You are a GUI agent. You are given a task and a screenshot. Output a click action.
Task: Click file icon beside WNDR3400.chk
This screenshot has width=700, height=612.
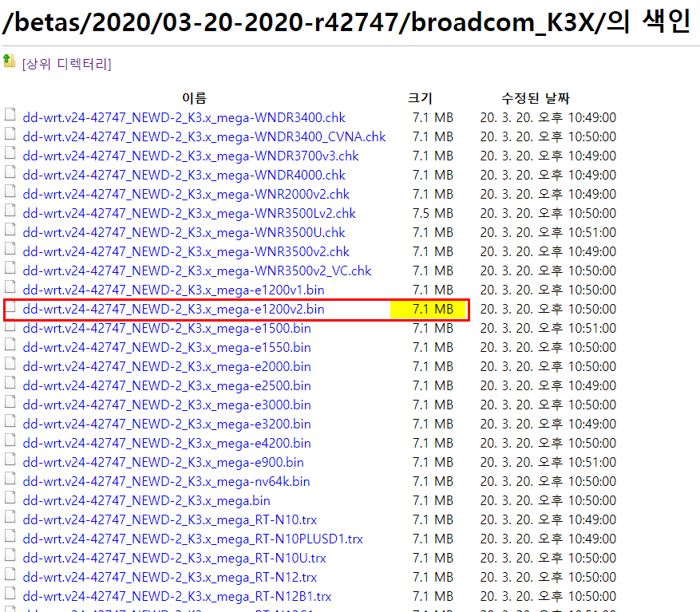pos(10,115)
